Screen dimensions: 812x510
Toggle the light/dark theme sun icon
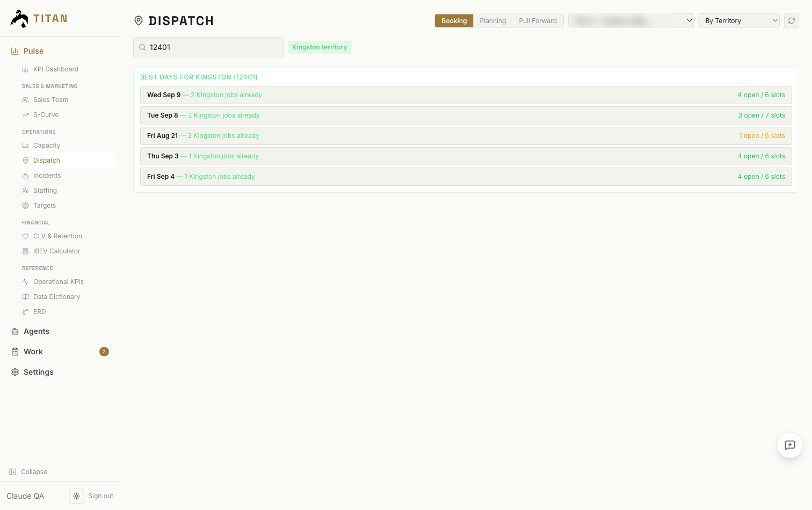77,496
